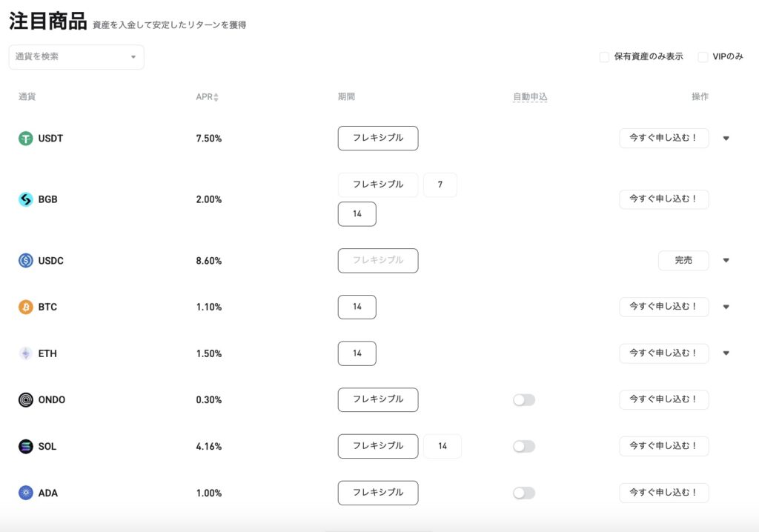
Task: Open the 通貨を検索 currency dropdown
Action: tap(76, 57)
